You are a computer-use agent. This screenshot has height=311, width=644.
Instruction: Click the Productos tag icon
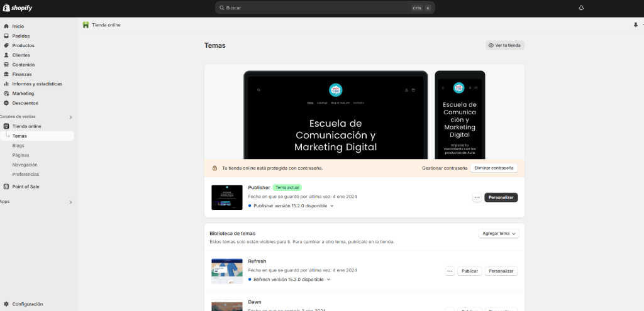[x=6, y=45]
